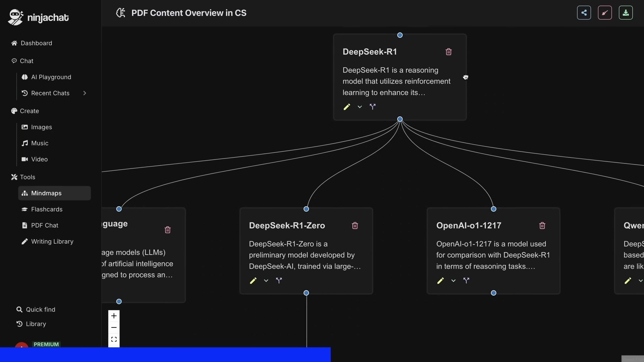
Task: Click the branch icon on DeepSeek-R1-Zero node
Action: [x=279, y=281]
